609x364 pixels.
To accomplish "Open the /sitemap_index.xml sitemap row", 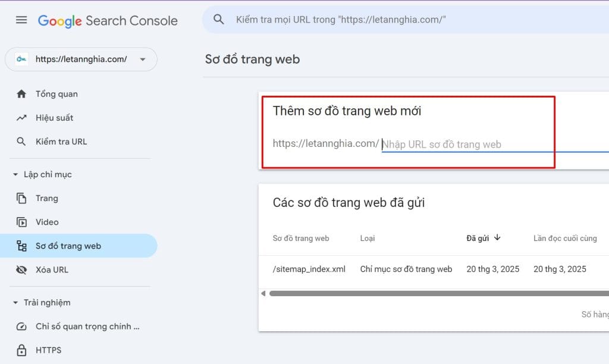I will point(309,269).
